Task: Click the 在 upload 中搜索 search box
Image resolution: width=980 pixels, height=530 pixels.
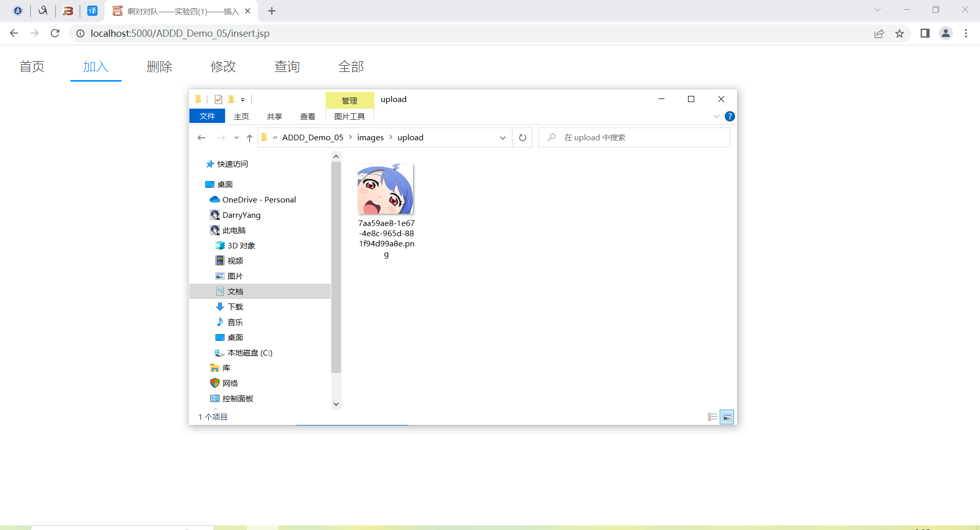Action: pyautogui.click(x=634, y=138)
